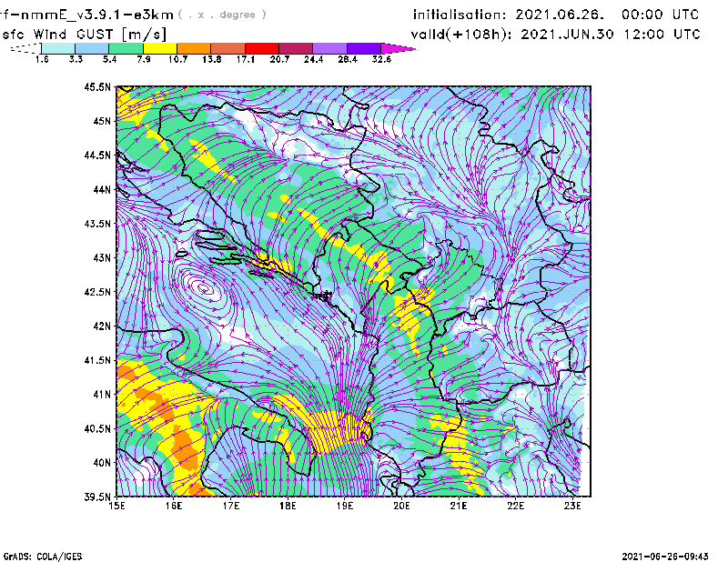
Task: Click the '12:00 UTC' valid time
Action: (662, 35)
